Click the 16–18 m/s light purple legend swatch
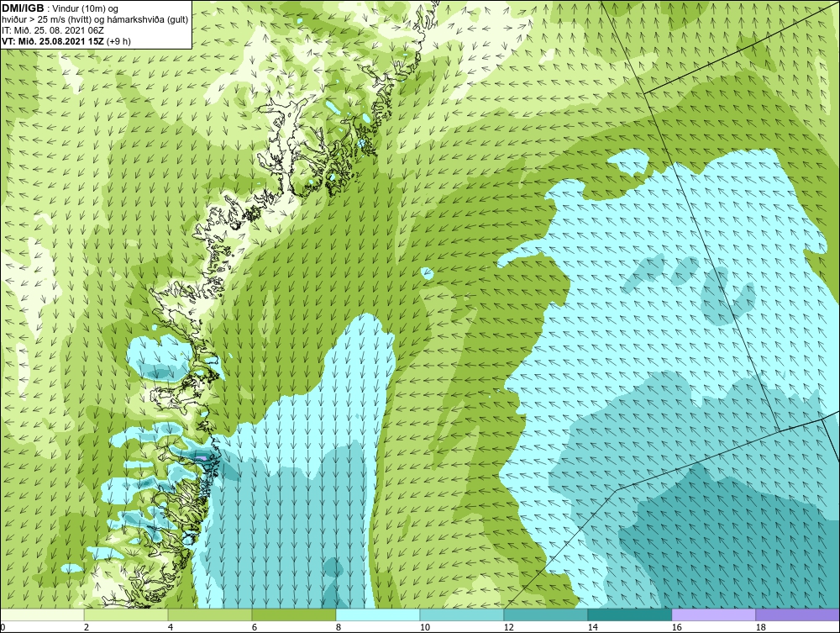 click(713, 615)
